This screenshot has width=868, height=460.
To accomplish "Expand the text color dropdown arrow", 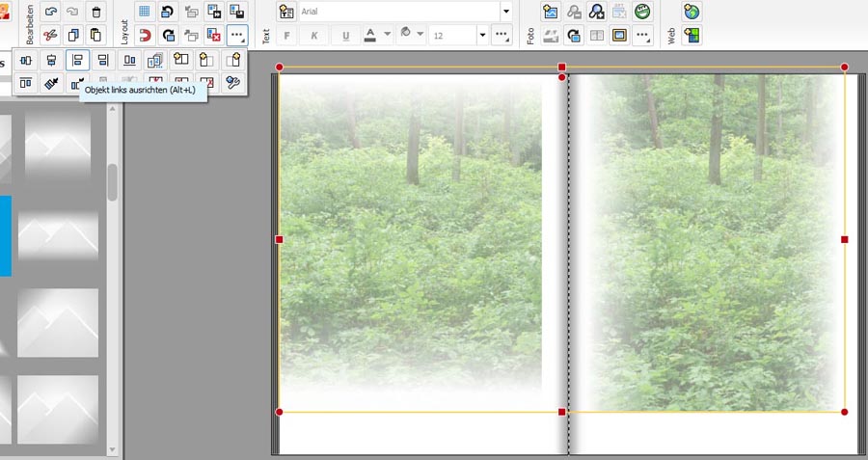I will point(387,36).
